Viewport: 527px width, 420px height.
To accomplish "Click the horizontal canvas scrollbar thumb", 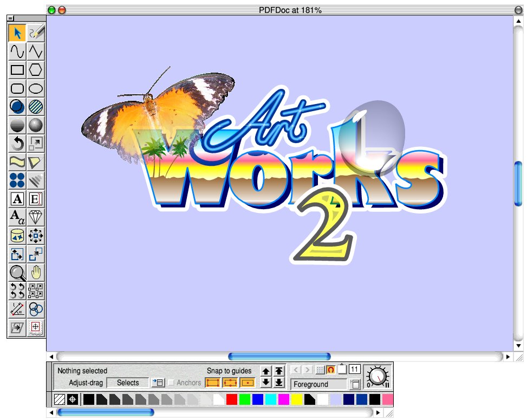I will point(279,357).
